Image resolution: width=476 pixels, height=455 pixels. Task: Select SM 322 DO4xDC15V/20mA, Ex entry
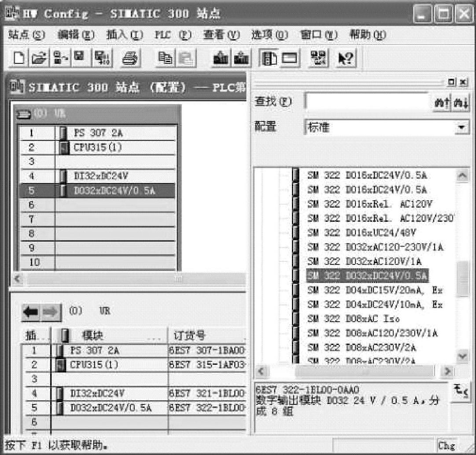pos(375,290)
